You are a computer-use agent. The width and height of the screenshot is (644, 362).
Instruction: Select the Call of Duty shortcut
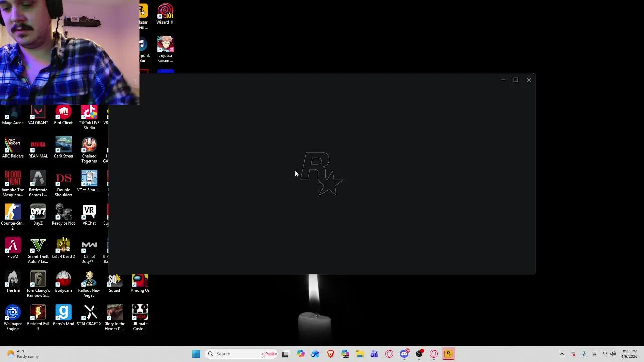(89, 251)
